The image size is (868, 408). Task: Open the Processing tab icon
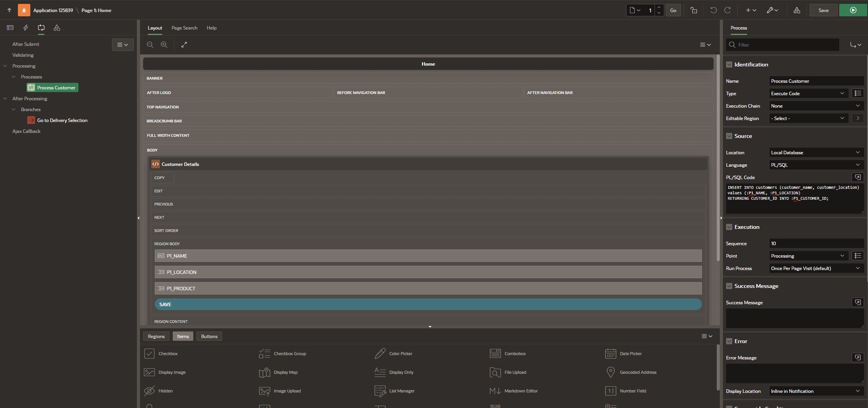coord(41,28)
